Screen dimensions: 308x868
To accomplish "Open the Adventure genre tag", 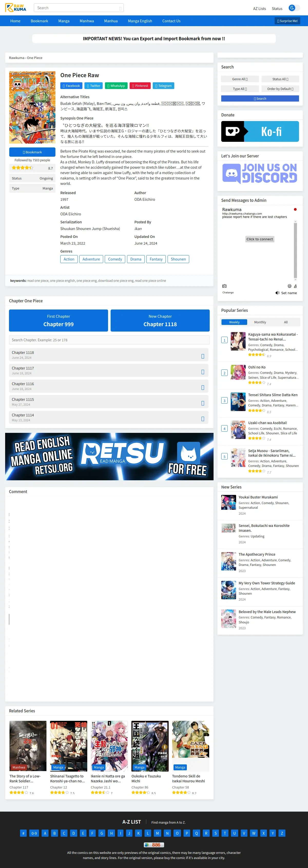I will point(91,259).
